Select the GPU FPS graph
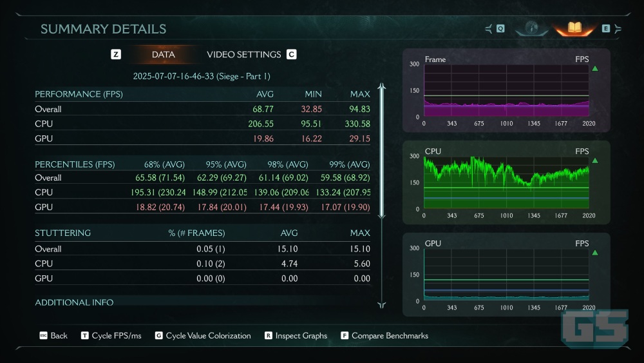This screenshot has height=363, width=644. tap(506, 275)
